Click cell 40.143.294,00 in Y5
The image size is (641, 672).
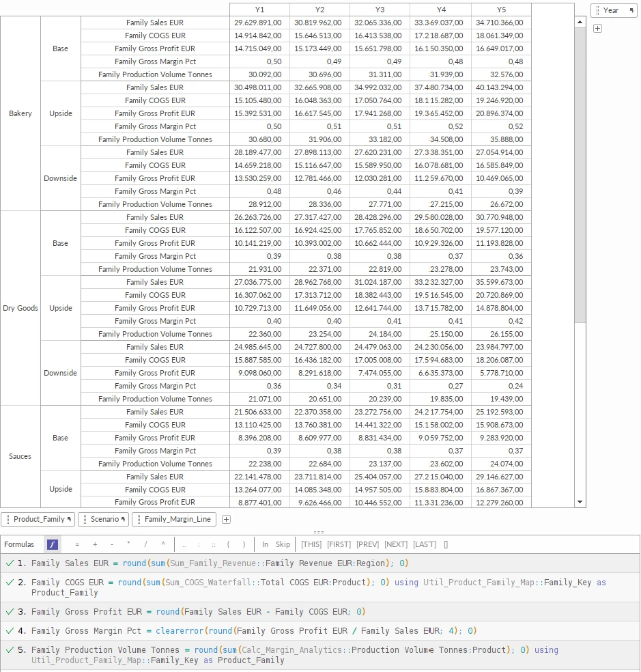(501, 87)
